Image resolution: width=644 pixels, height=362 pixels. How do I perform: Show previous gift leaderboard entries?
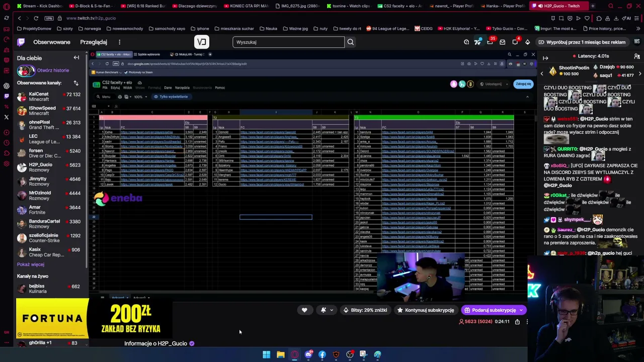[542, 74]
